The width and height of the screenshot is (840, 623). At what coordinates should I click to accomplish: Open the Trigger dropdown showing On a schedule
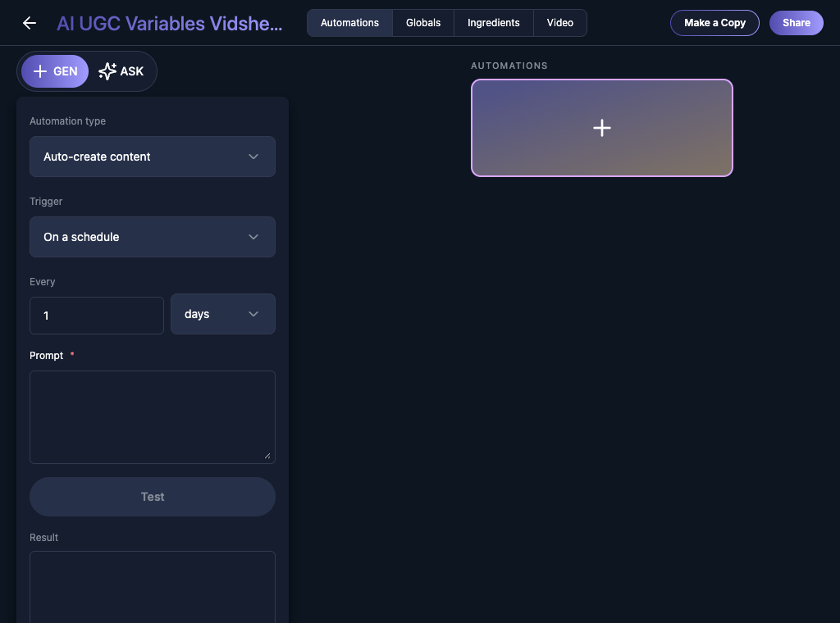(152, 237)
